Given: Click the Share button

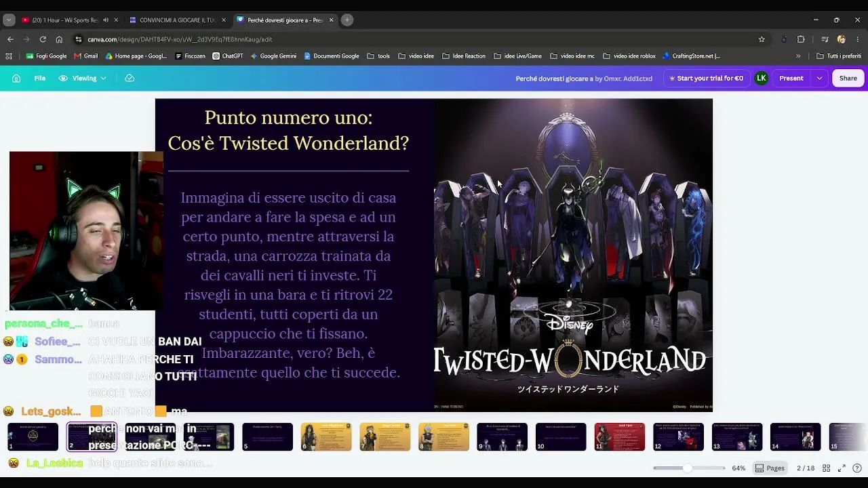Looking at the screenshot, I should [x=848, y=79].
